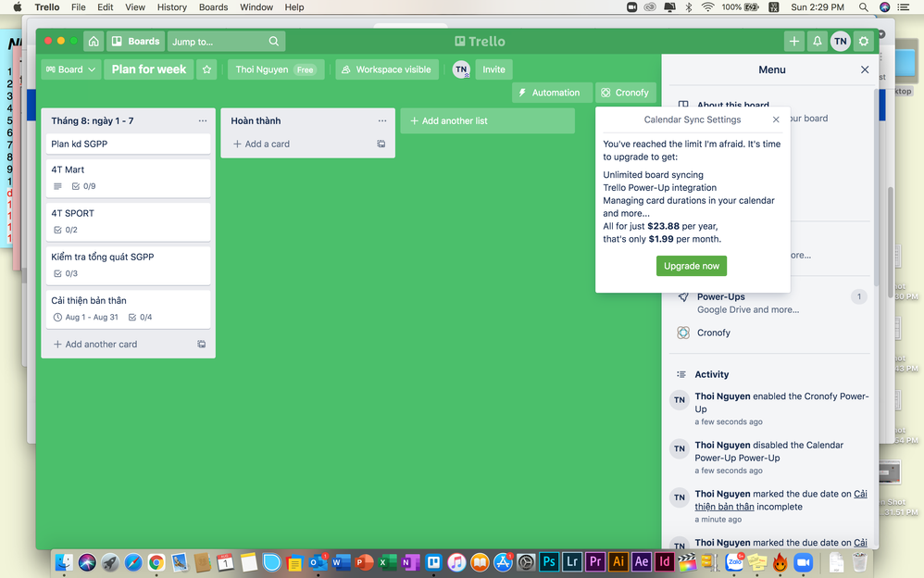The width and height of the screenshot is (924, 578).
Task: Launch Google Chrome from the Dock
Action: [x=156, y=562]
